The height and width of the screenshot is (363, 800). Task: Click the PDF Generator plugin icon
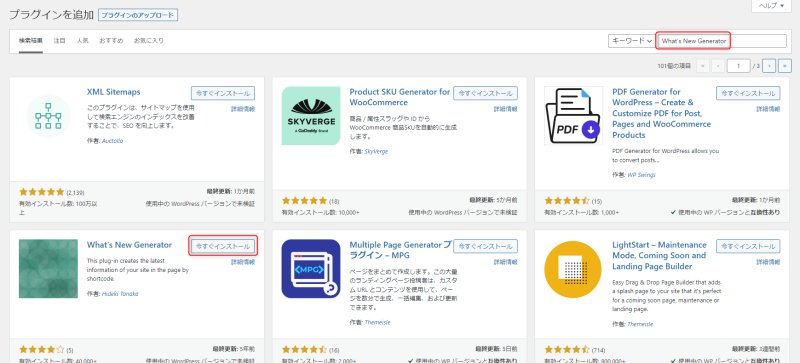pyautogui.click(x=573, y=116)
